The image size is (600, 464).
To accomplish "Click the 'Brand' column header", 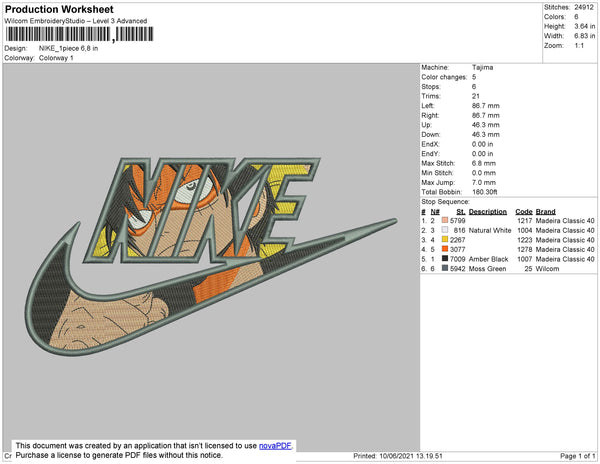I will (546, 212).
